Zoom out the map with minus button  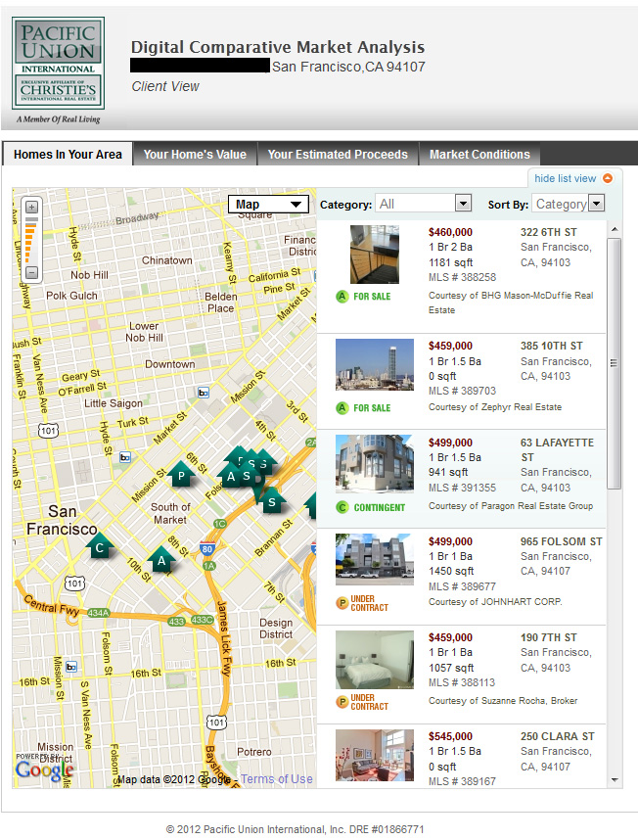31,272
